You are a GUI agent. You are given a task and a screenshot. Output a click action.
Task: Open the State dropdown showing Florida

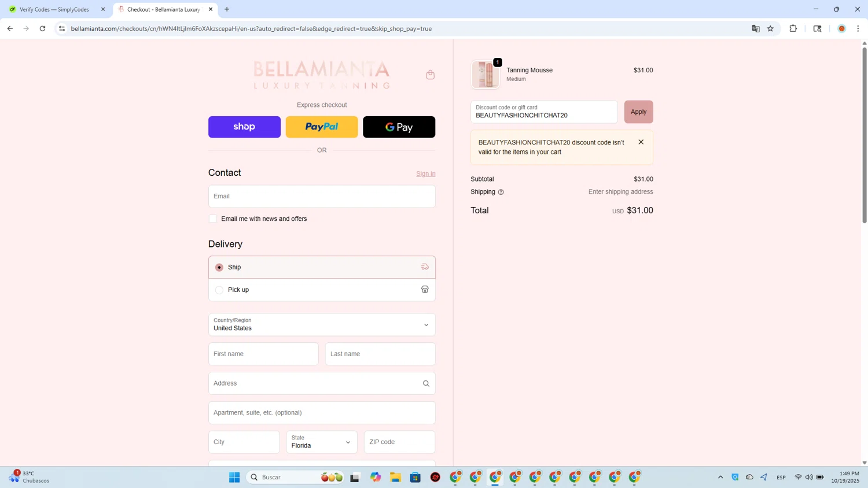(x=322, y=442)
